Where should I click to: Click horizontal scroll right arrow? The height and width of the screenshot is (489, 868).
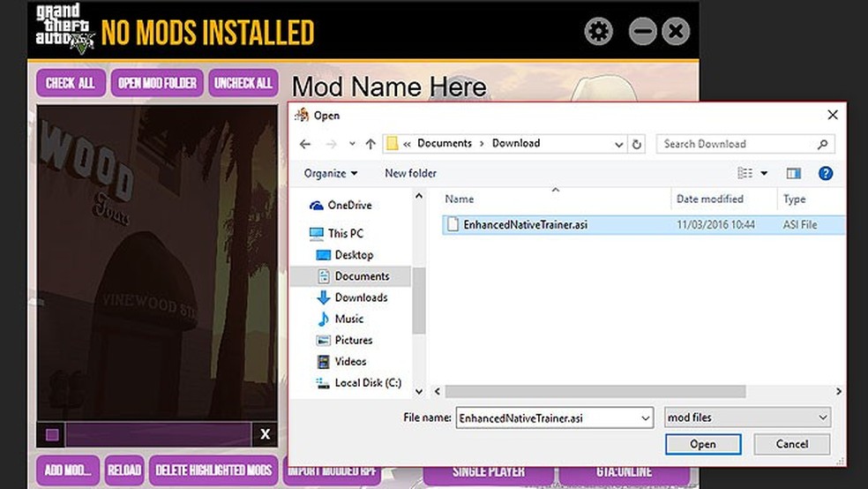point(839,392)
